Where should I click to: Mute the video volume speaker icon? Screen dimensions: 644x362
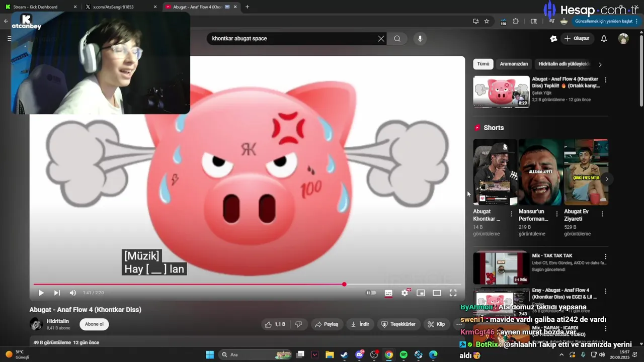[73, 293]
